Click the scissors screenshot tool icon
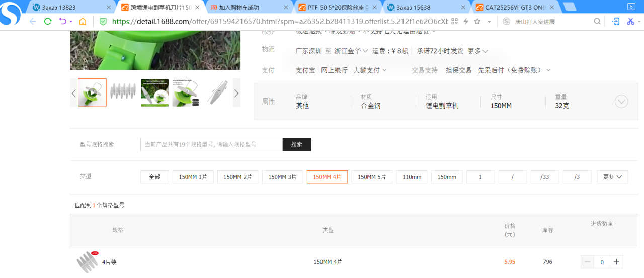The height and width of the screenshot is (278, 644). 630,21
